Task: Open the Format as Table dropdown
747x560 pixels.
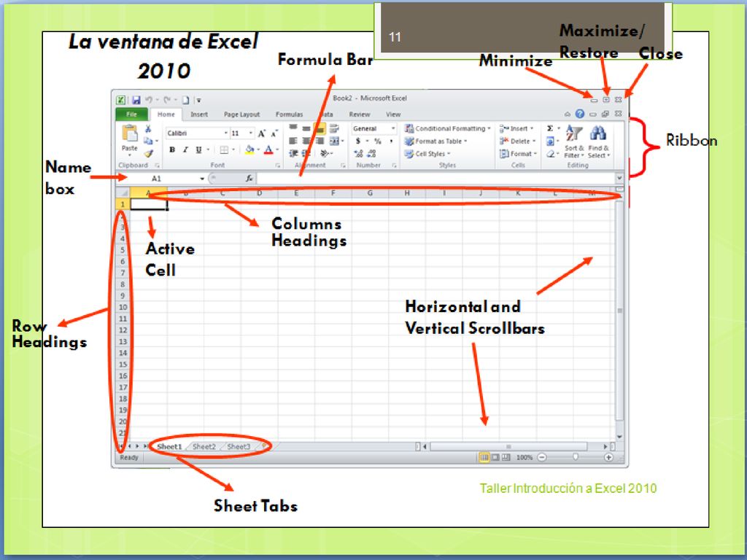Action: click(436, 141)
